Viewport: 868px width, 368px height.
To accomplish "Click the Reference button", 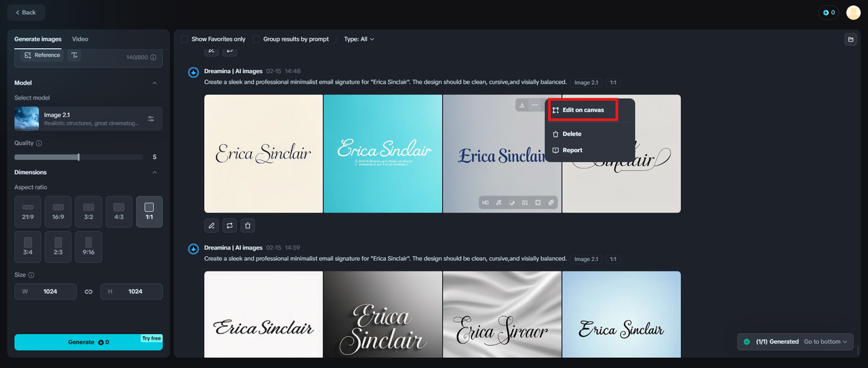I will click(x=42, y=55).
